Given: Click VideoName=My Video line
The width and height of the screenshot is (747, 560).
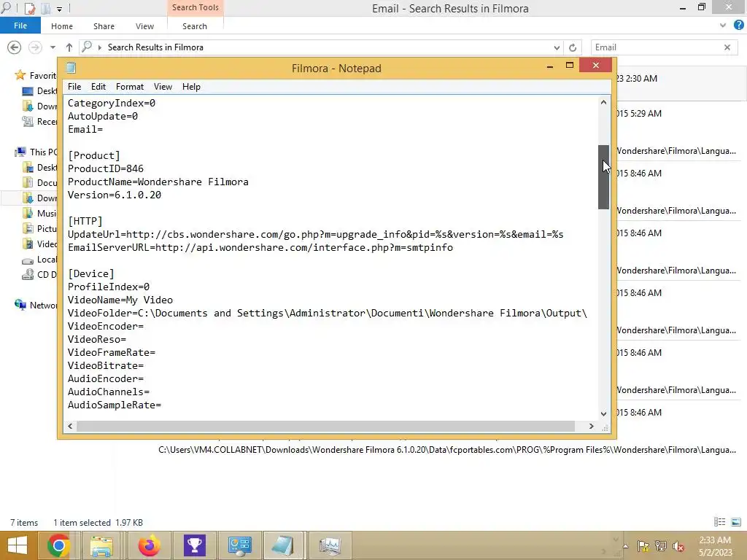Looking at the screenshot, I should [x=120, y=300].
